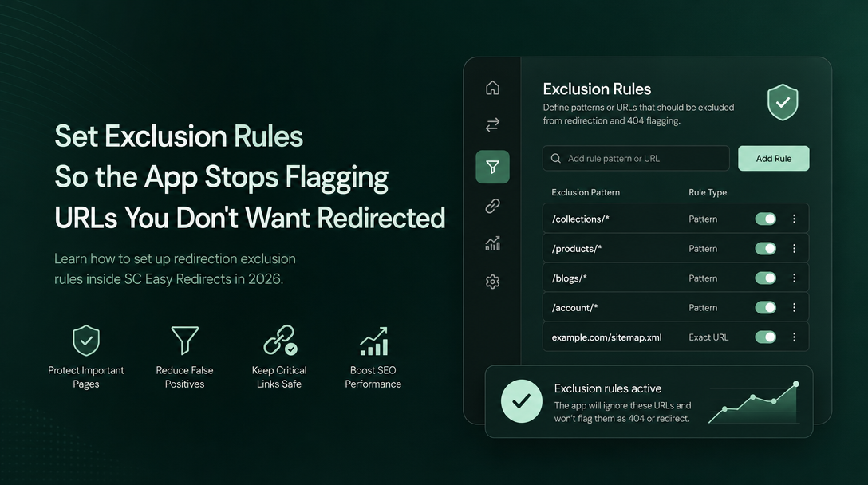This screenshot has height=485, width=868.
Task: Click the Boost SEO Performance chart icon
Action: 373,341
